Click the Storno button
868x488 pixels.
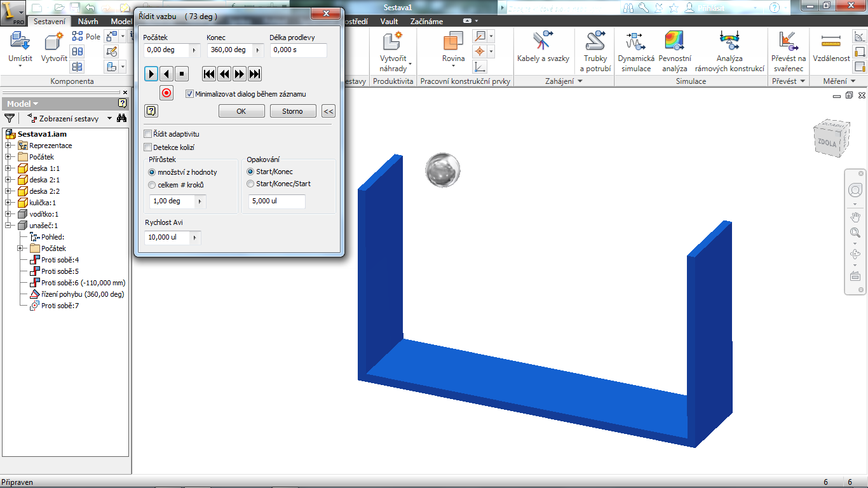(x=293, y=111)
